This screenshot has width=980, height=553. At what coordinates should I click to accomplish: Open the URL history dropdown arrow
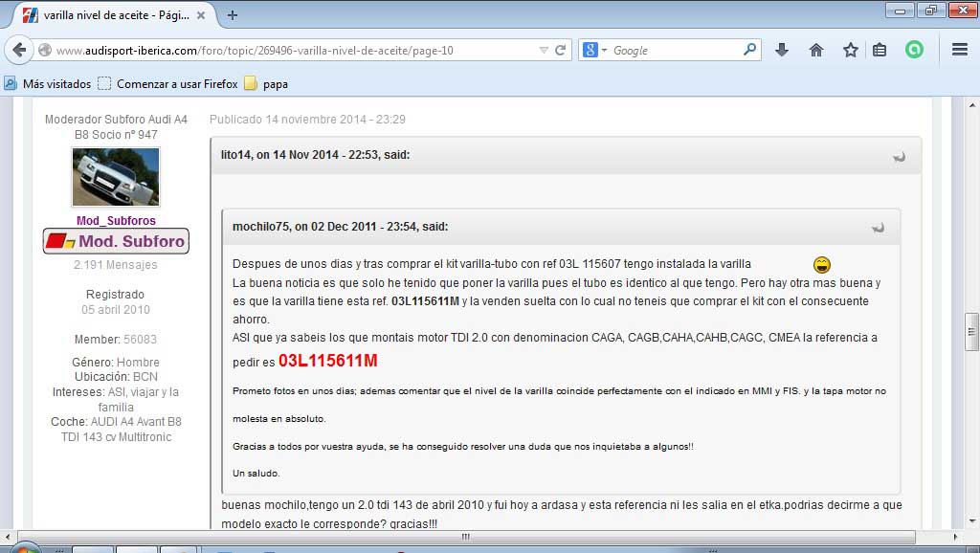pos(544,50)
